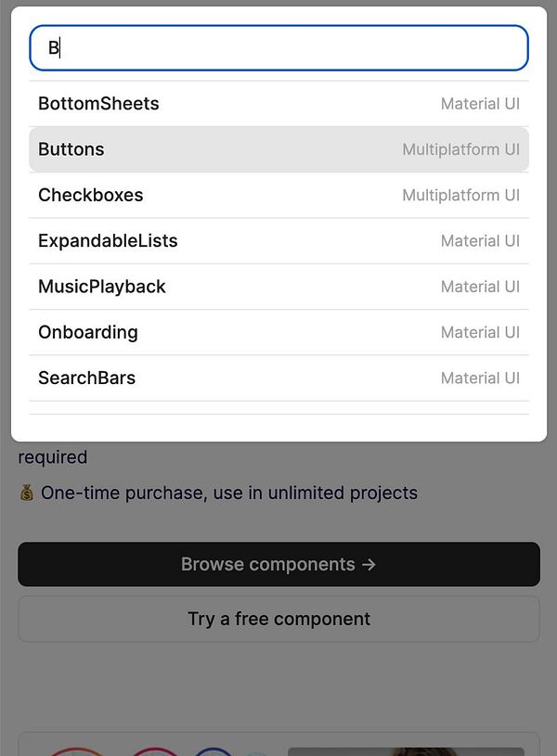This screenshot has height=756, width=557.
Task: Select ExpandableLists from the list
Action: point(108,241)
